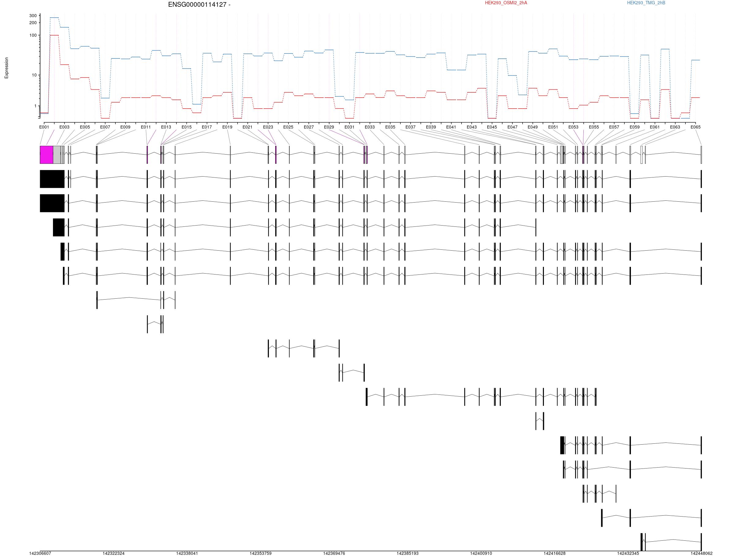Click the exon label E027

click(309, 127)
